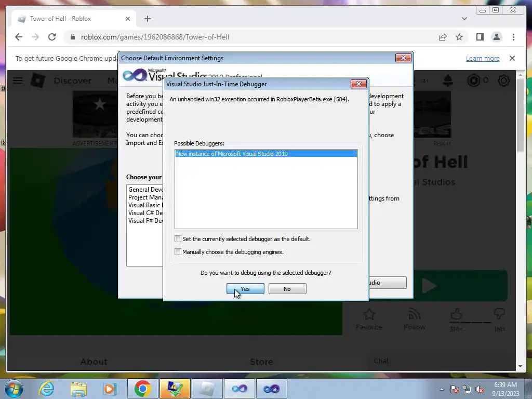Check 'Manually choose the debugging engines'

[178, 252]
